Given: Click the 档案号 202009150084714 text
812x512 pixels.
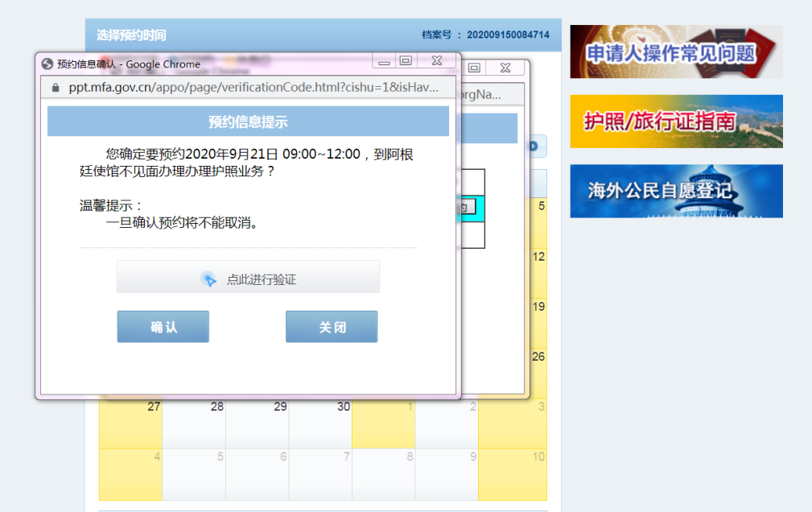Looking at the screenshot, I should point(485,35).
